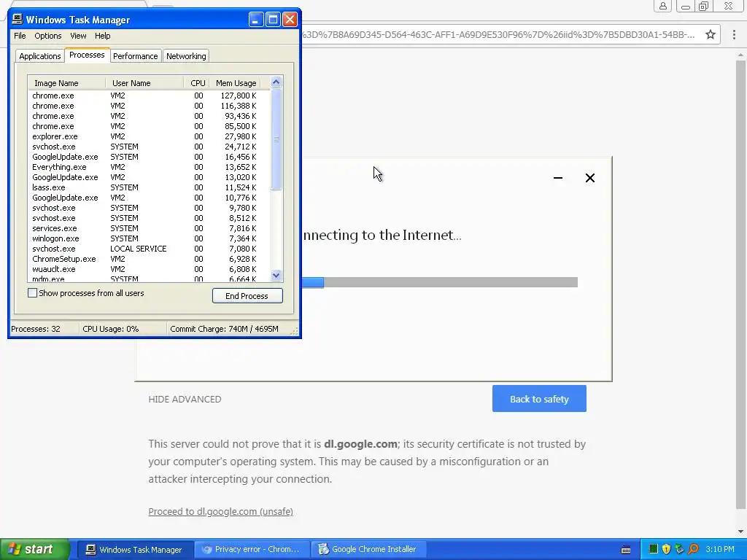Click the installer progress bar

(440, 282)
